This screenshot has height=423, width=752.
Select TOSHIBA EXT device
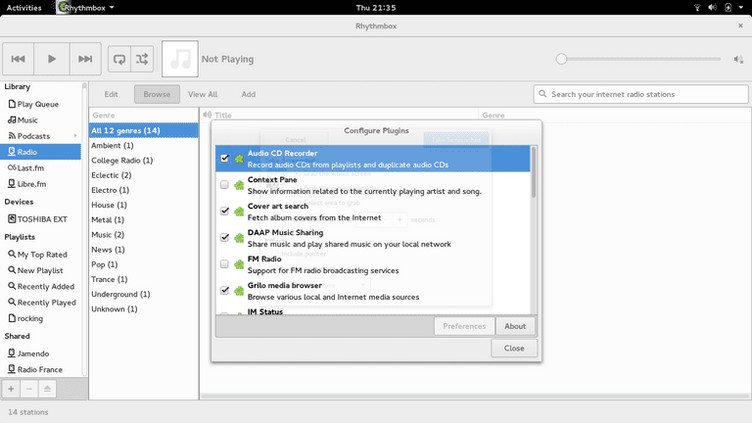(x=37, y=219)
